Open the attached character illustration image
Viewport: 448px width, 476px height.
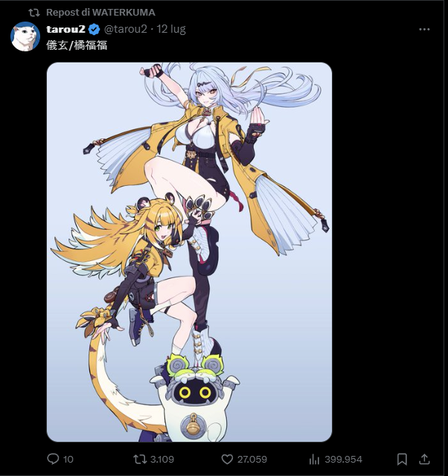pos(189,252)
